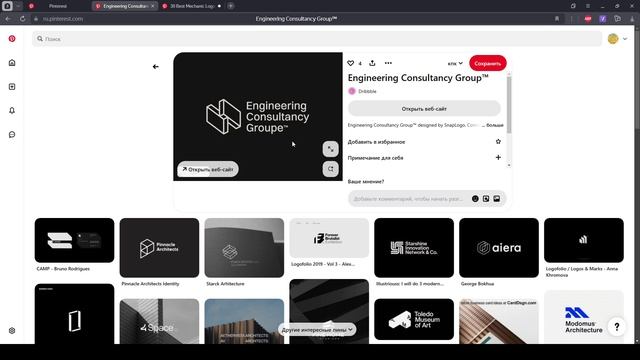This screenshot has width=640, height=360.
Task: Open the Home feed icon
Action: (x=12, y=62)
